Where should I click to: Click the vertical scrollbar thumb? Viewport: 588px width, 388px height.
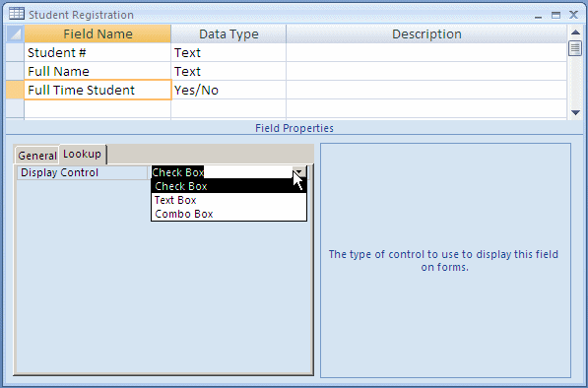(x=575, y=48)
